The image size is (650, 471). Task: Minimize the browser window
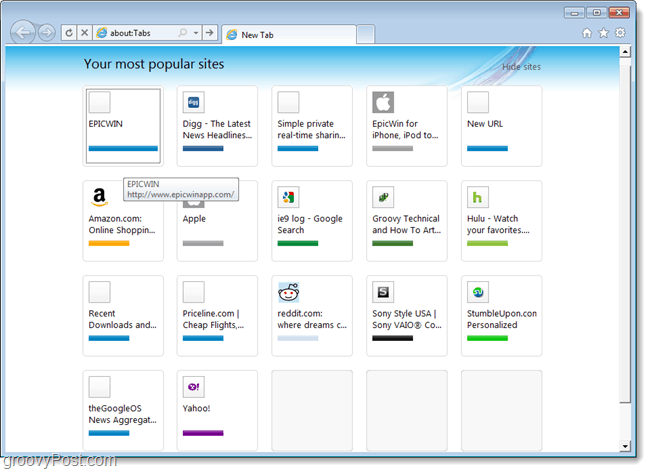(x=574, y=13)
